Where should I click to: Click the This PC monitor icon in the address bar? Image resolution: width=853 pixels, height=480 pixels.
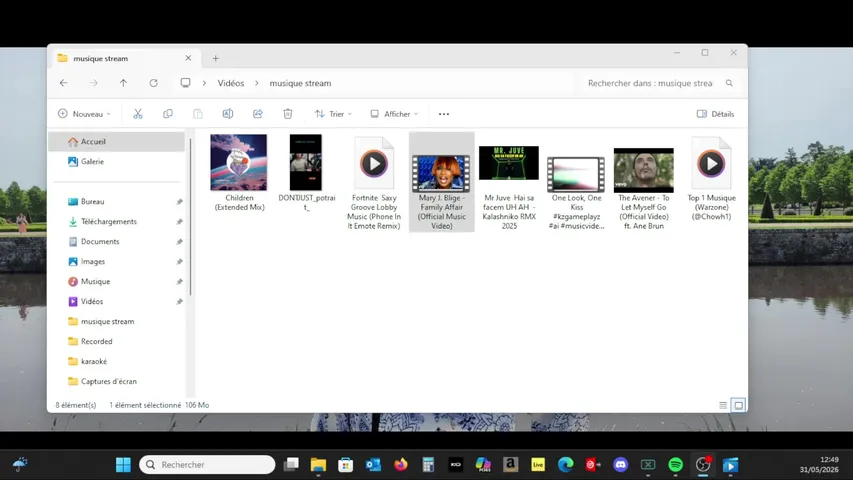click(x=186, y=83)
